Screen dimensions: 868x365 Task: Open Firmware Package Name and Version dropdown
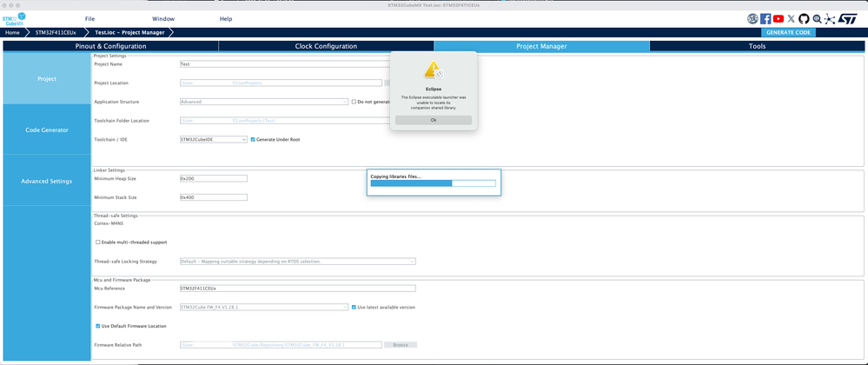coord(264,307)
